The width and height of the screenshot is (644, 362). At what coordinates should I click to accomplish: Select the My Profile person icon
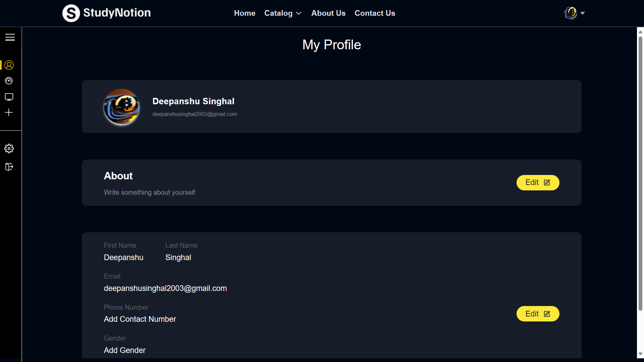point(9,65)
